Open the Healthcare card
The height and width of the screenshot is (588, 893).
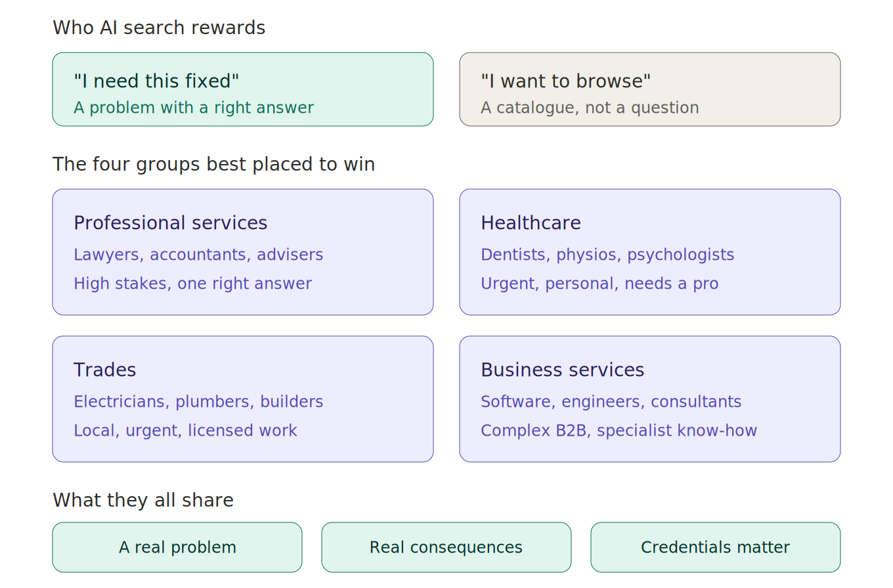650,252
